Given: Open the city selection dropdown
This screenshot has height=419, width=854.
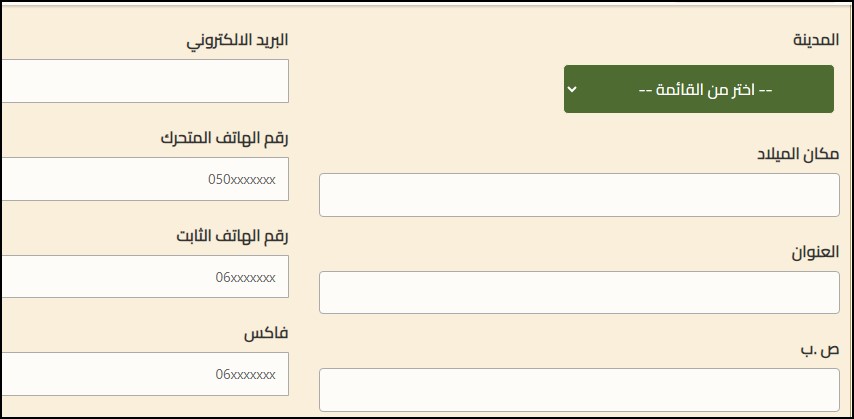Looking at the screenshot, I should click(700, 89).
